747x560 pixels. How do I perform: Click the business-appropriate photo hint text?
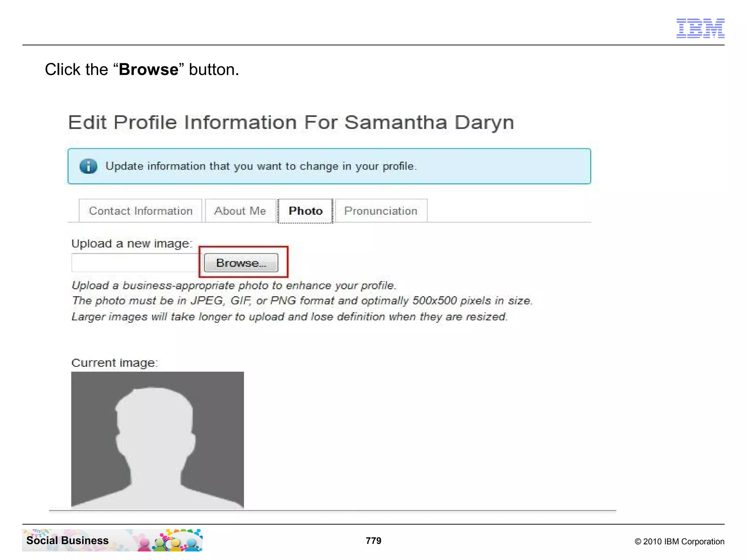tap(233, 285)
